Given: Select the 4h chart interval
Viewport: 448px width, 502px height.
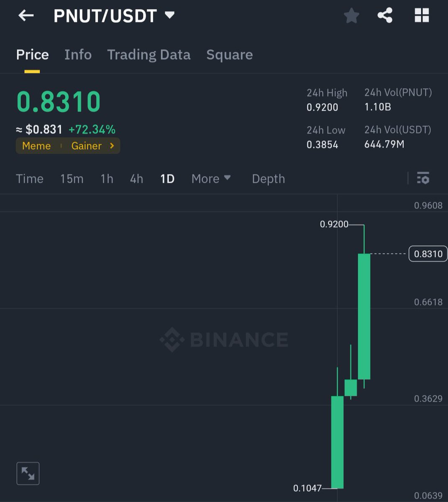Looking at the screenshot, I should 136,179.
